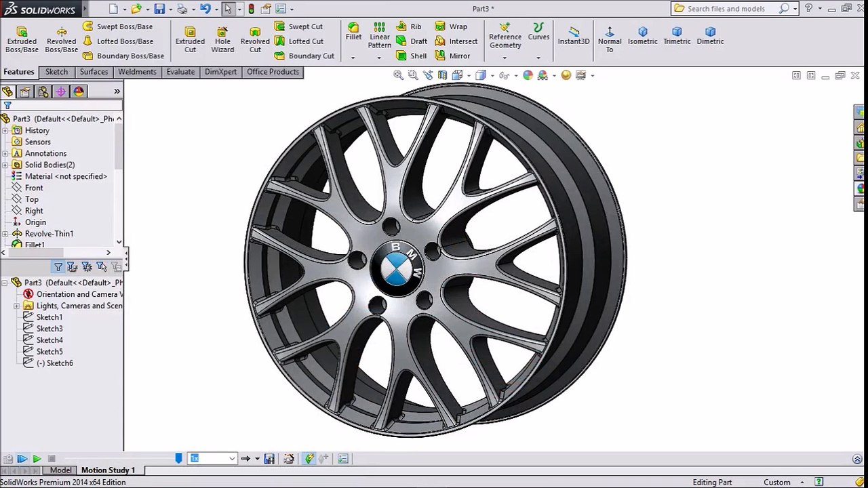The image size is (868, 488).
Task: Set view Normal To
Action: tap(610, 39)
